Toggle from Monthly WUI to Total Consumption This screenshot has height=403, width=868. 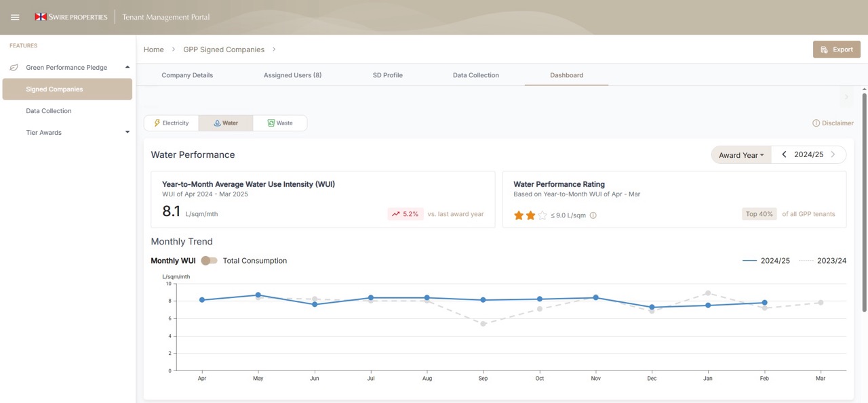210,260
